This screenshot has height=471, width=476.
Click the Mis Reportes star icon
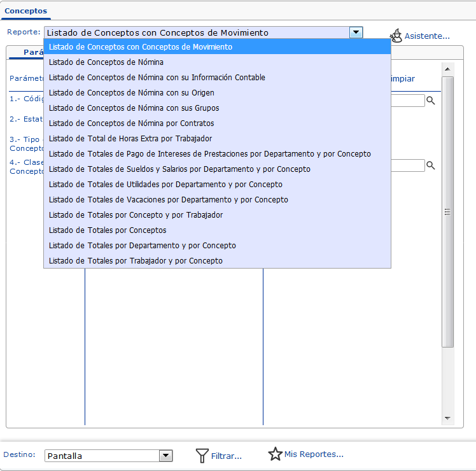point(275,454)
